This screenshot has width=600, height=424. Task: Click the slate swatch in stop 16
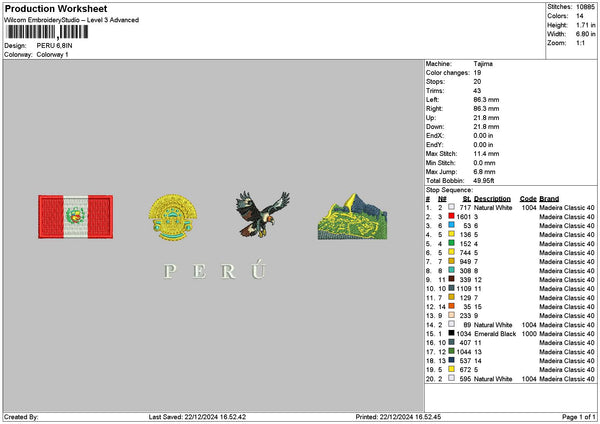452,342
